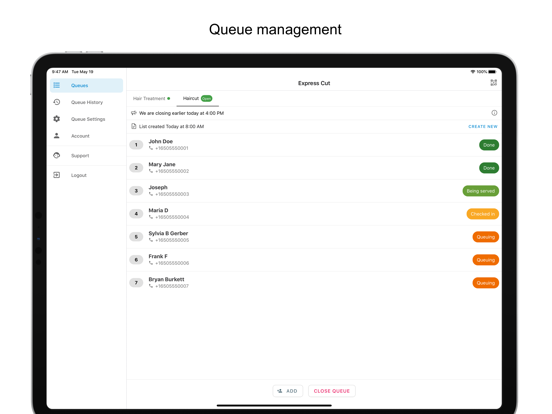Click the Queue Settings gear icon
The image size is (552, 414).
57,119
